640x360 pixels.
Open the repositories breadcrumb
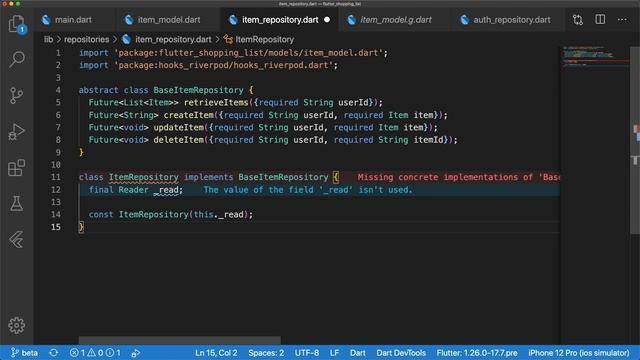tap(87, 40)
